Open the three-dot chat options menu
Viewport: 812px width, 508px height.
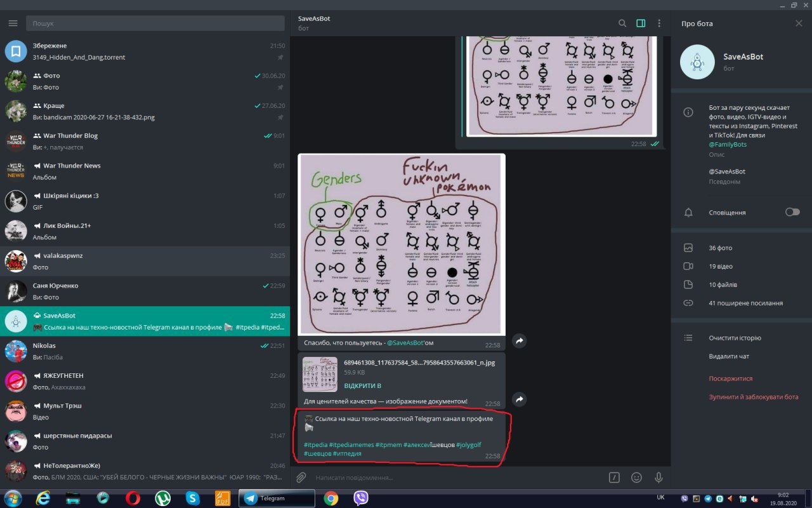659,23
